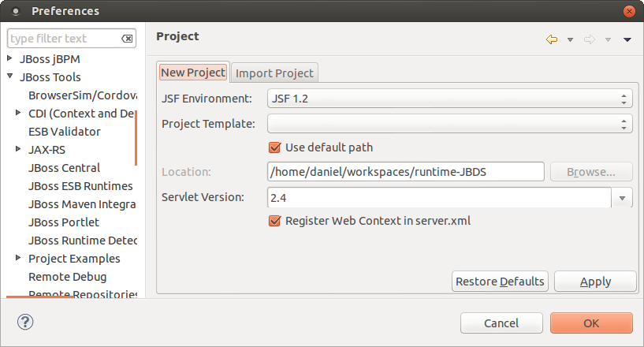Viewport: 644px width, 347px height.
Task: Uncheck the Use default path checkbox
Action: coord(275,147)
